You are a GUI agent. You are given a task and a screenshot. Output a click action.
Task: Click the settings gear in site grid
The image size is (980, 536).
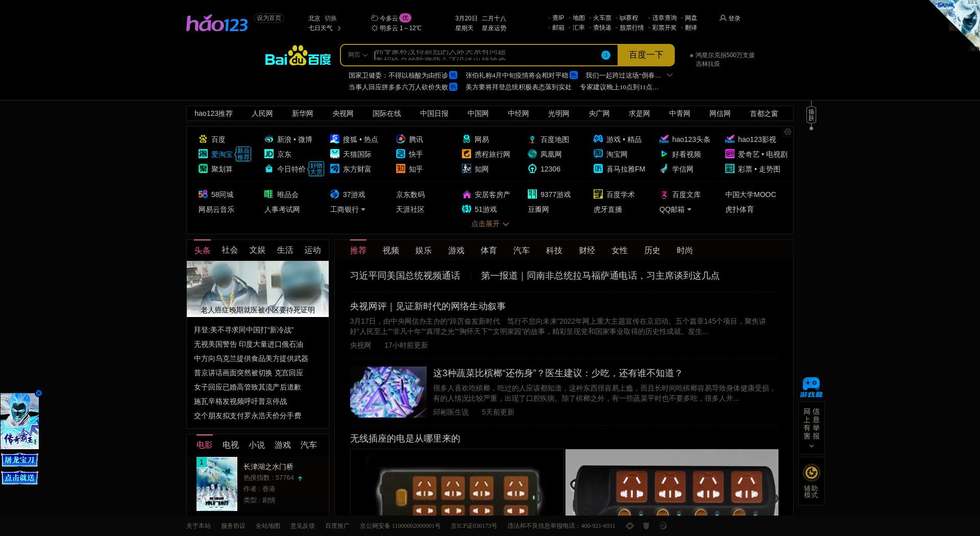788,132
